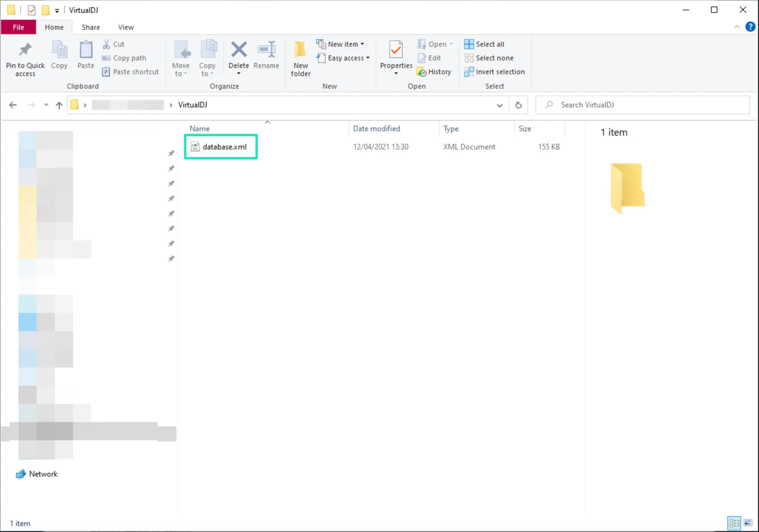Viewport: 759px width, 532px height.
Task: Open address bar previous locations dropdown
Action: pos(500,105)
